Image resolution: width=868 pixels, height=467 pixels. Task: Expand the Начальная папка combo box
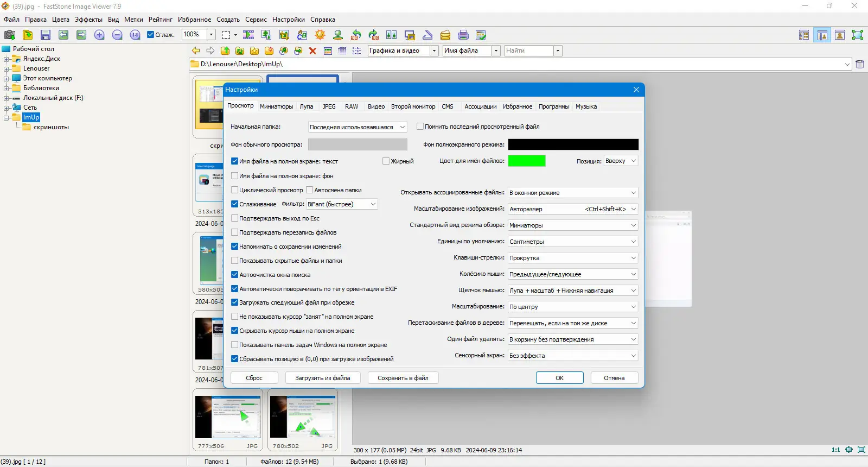(357, 127)
